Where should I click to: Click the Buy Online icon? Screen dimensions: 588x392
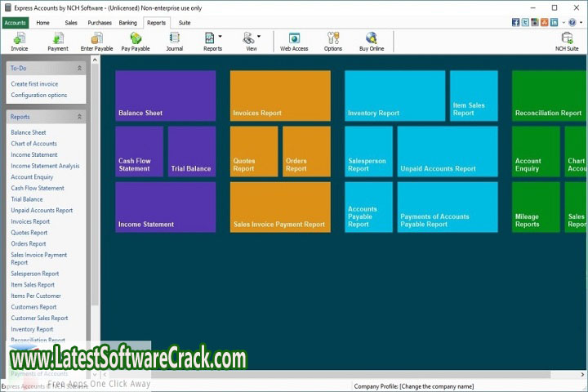[372, 38]
